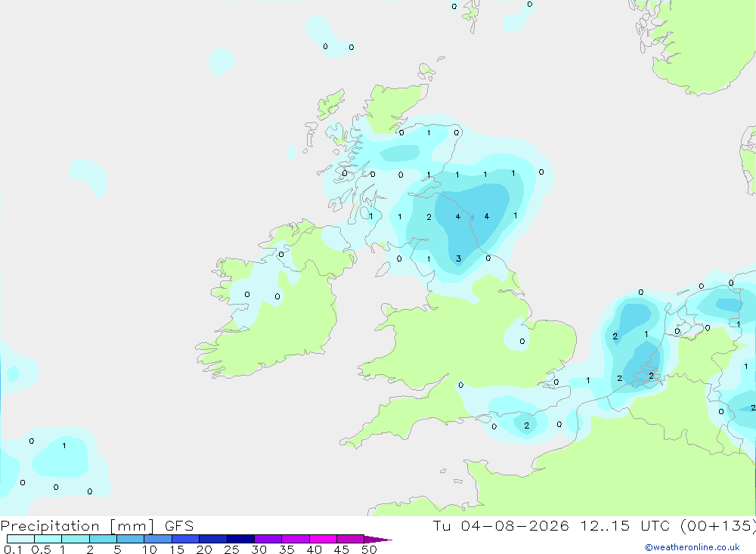756x554 pixels.
Task: Click the '25' legend scale label
Action: click(x=231, y=549)
